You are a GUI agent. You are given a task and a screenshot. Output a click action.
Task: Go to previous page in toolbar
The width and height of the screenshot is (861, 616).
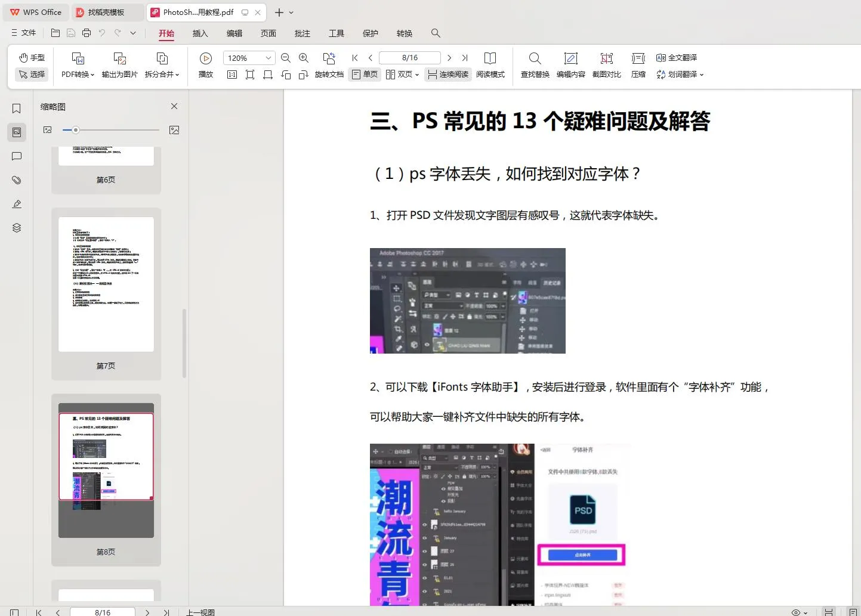click(x=371, y=58)
